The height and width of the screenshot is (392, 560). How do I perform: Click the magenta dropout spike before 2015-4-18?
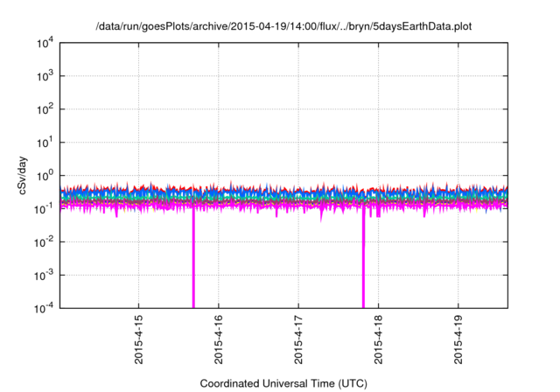tap(364, 257)
